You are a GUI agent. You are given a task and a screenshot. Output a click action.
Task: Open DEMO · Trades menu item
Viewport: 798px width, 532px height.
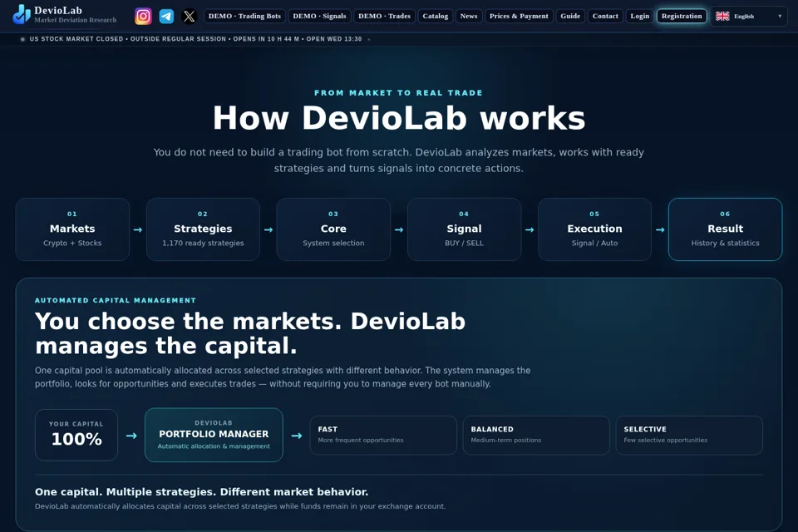click(x=384, y=17)
